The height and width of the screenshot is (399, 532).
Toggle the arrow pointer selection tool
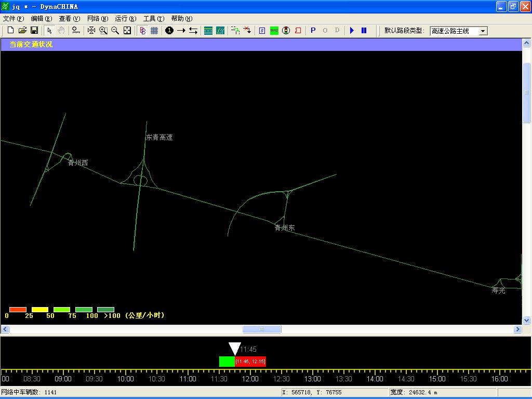click(x=49, y=31)
